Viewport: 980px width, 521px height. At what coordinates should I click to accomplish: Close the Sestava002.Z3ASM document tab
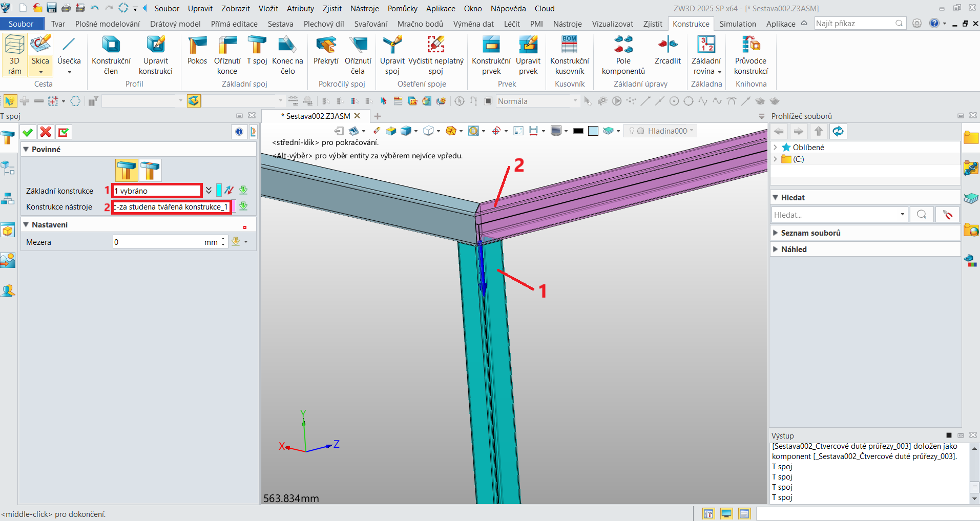[x=358, y=116]
